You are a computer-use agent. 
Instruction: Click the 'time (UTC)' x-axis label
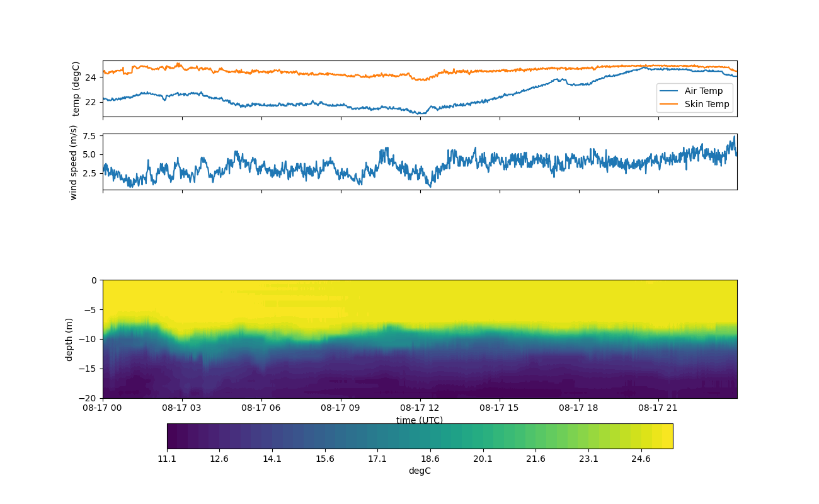[420, 420]
